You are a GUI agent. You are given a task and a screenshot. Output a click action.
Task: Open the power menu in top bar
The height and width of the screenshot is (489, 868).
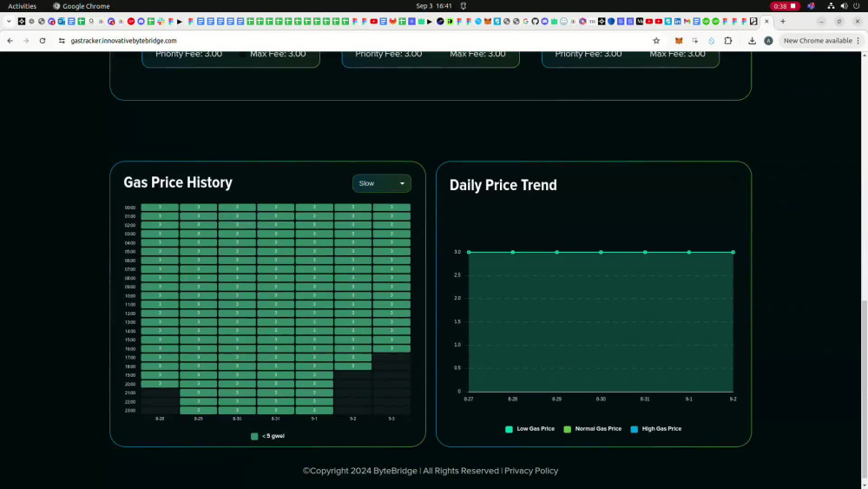coord(857,6)
